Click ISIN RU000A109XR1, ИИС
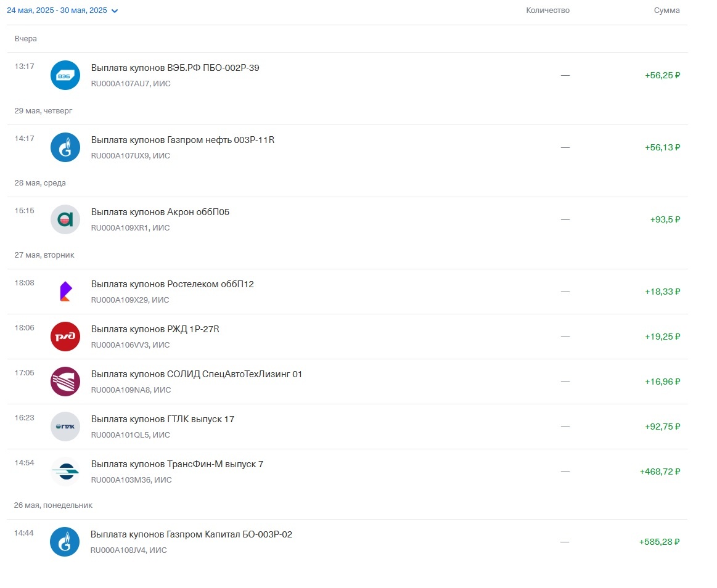The width and height of the screenshot is (717, 588). tap(130, 228)
